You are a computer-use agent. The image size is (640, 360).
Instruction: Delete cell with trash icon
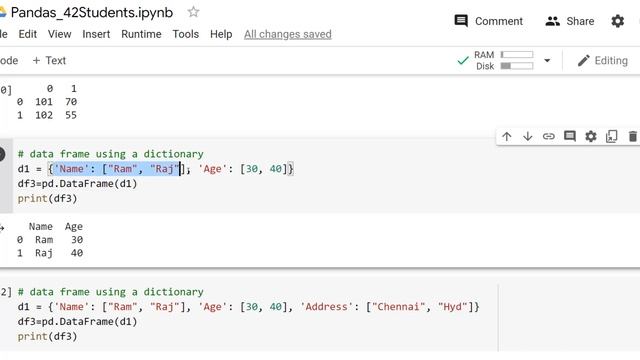tap(632, 136)
